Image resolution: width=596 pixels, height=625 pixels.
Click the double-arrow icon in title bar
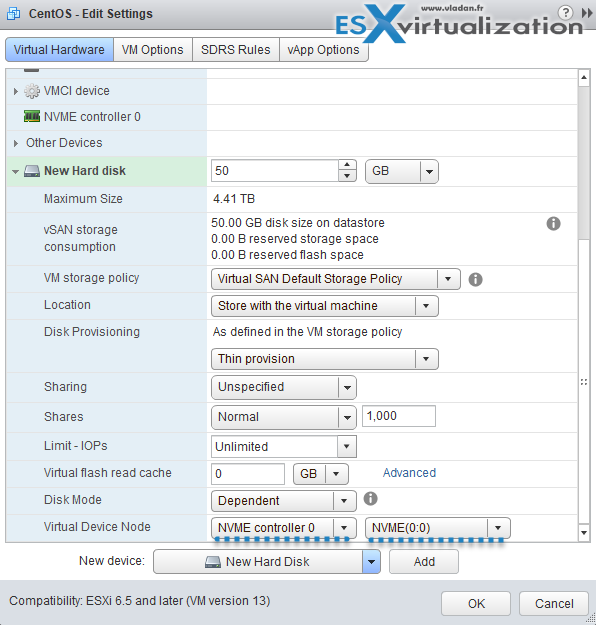(587, 13)
